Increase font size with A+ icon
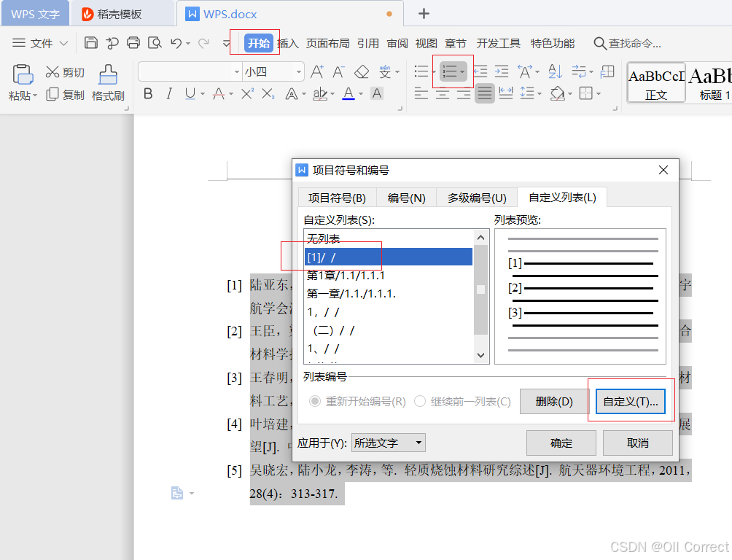Viewport: 732px width, 560px height. [317, 72]
